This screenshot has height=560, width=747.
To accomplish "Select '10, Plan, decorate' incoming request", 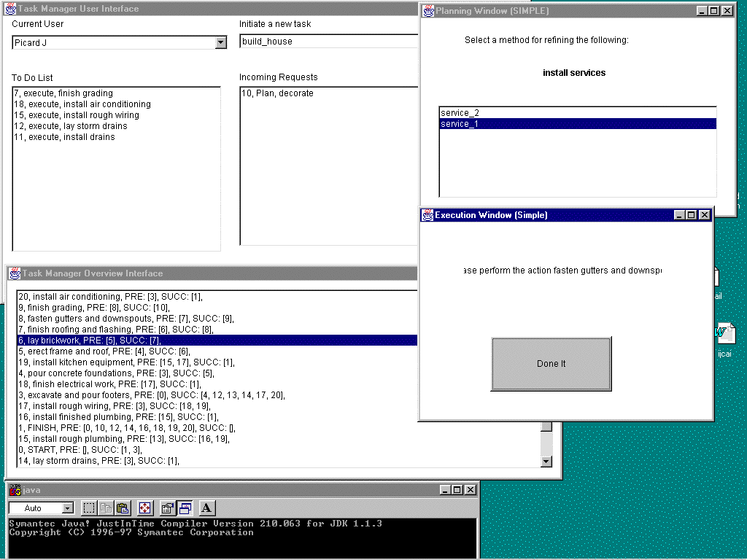I will (277, 93).
